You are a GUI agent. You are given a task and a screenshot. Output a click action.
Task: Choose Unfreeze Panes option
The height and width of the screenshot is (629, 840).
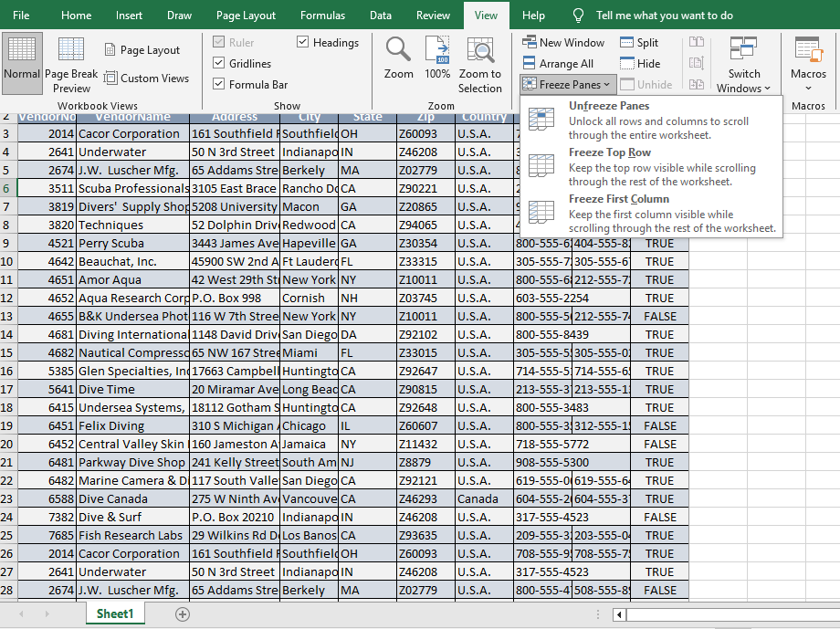[x=651, y=120]
